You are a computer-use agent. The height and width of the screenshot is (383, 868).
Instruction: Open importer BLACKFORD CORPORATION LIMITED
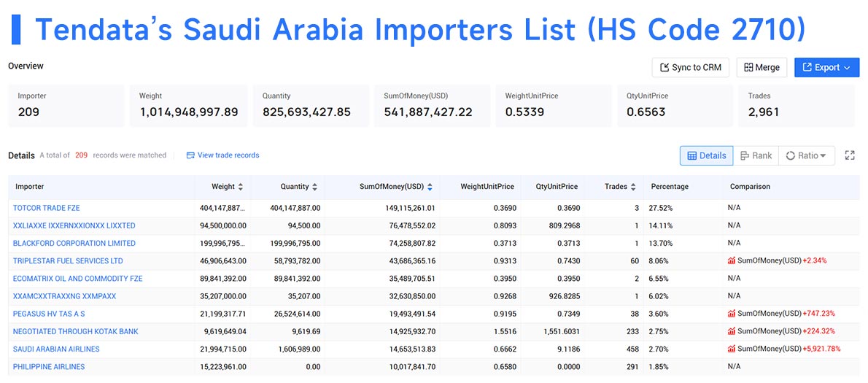[74, 244]
